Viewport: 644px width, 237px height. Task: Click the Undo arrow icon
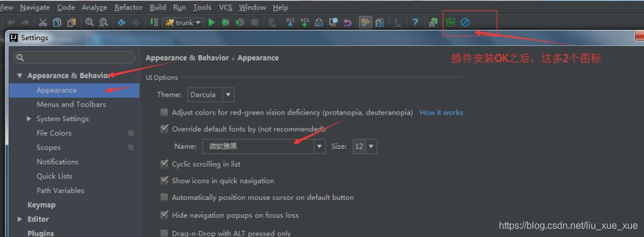[x=11, y=23]
